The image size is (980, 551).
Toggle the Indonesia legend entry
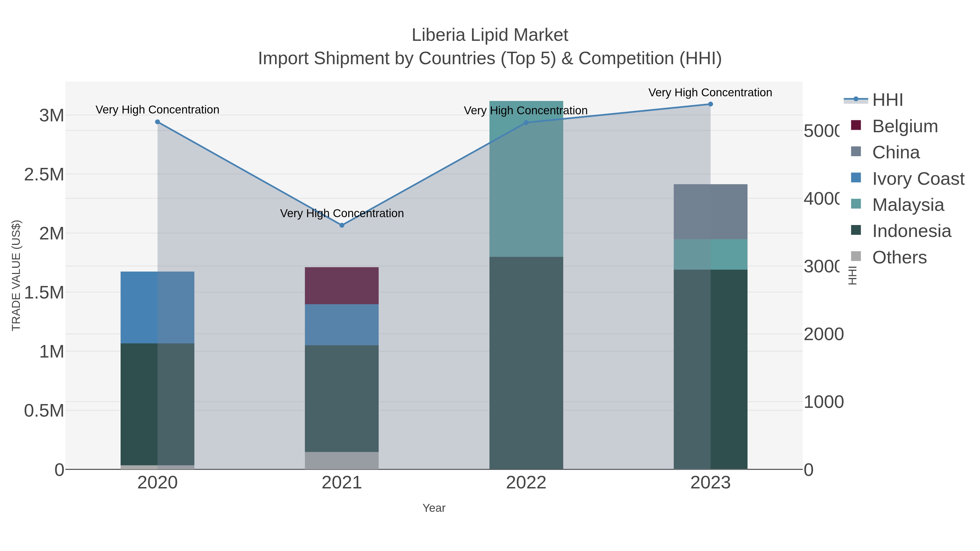[901, 231]
